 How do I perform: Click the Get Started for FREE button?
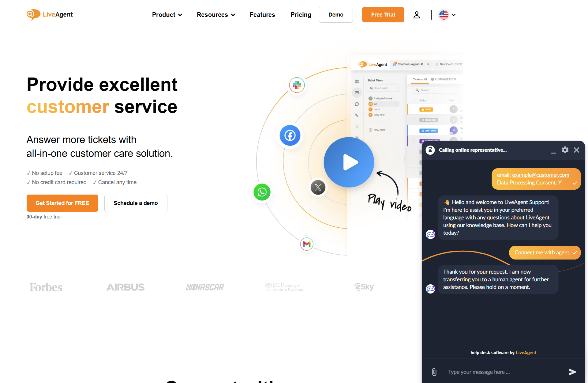(x=62, y=203)
